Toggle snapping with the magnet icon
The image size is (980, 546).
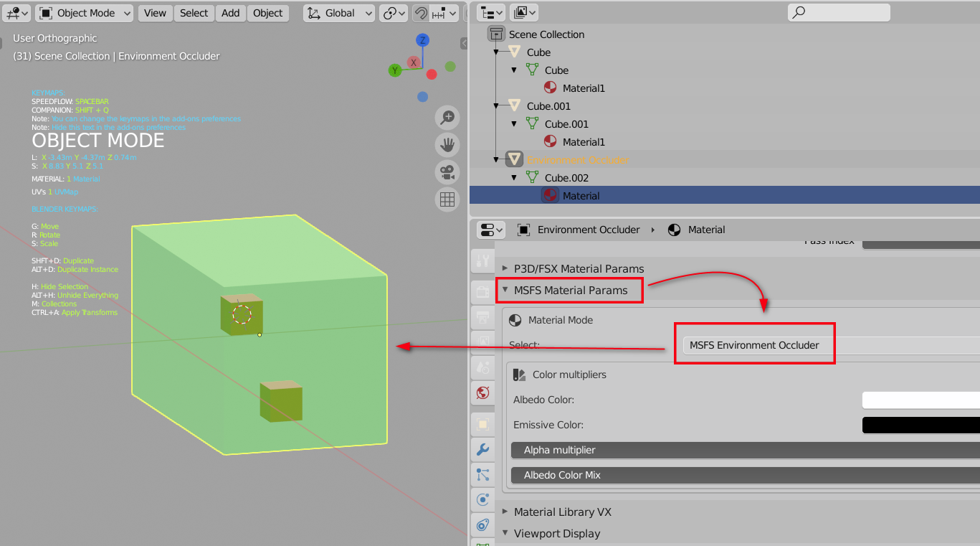[422, 13]
